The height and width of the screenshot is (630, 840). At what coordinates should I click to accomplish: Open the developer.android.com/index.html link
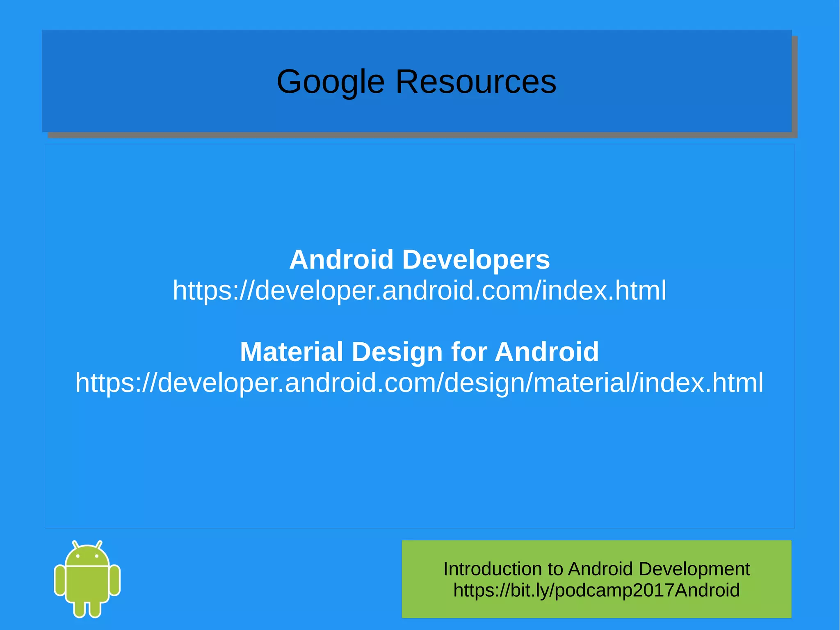(420, 291)
